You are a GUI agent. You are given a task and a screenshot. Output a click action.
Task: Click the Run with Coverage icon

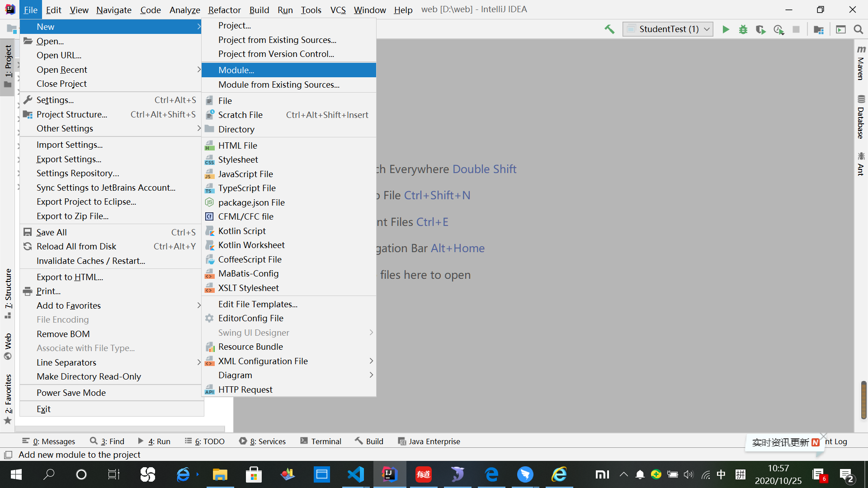(760, 29)
